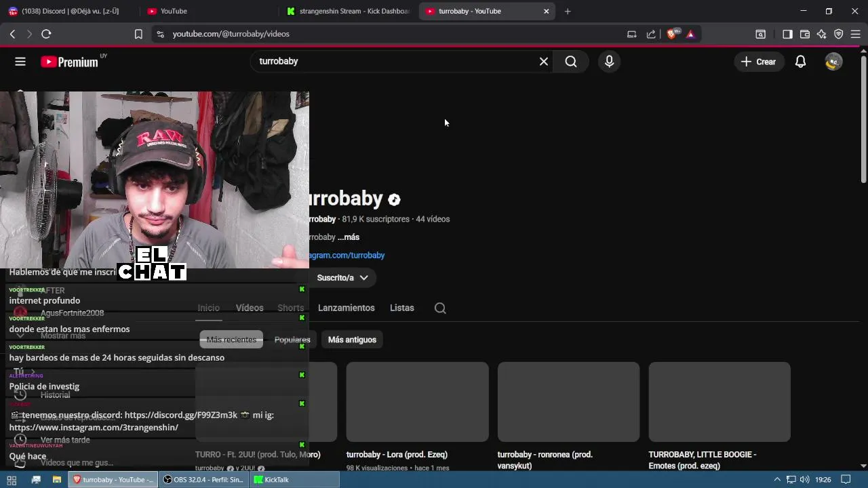Screen dimensions: 868x488
Task: Switch to KickTalk taskbar window
Action: pos(295,480)
